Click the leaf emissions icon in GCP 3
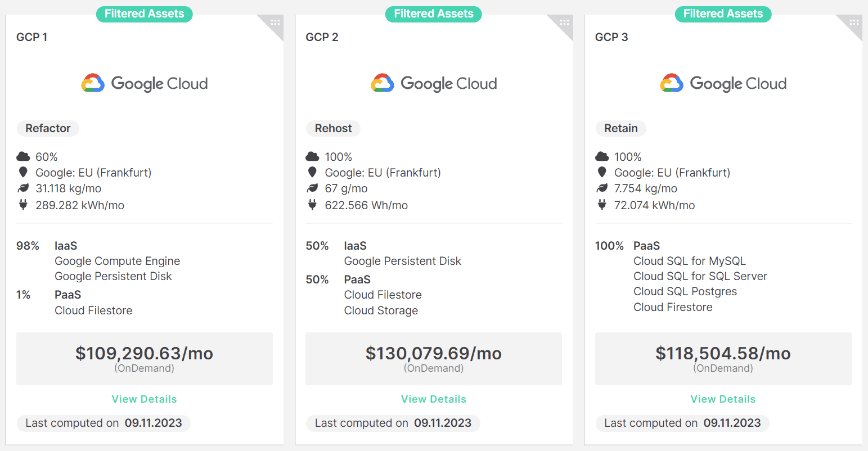This screenshot has height=451, width=868. pos(602,188)
